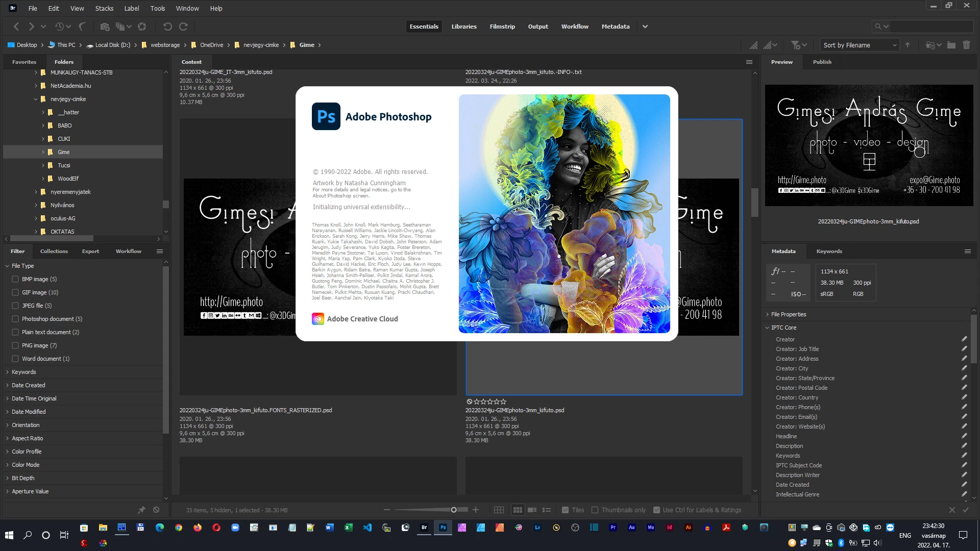Screen dimensions: 980x551
Task: Click the Get Photos from Camera icon
Action: (x=105, y=27)
